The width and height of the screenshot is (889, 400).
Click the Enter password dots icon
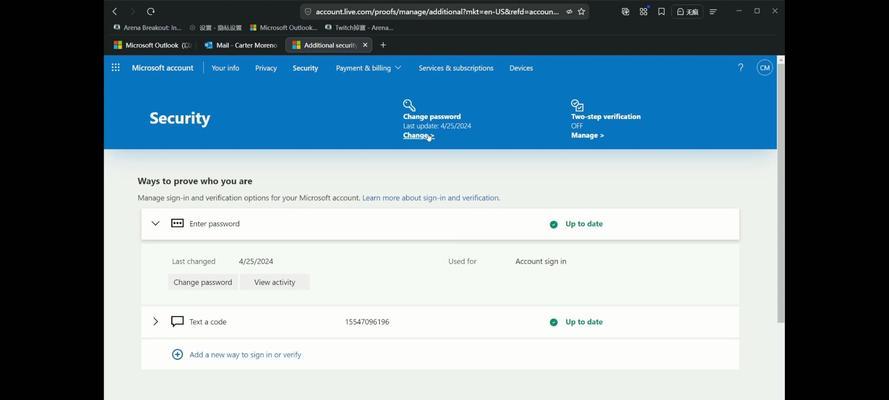(x=177, y=223)
